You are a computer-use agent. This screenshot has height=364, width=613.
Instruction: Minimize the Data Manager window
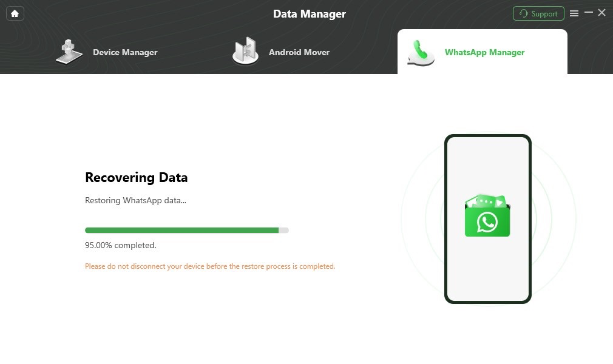click(588, 12)
